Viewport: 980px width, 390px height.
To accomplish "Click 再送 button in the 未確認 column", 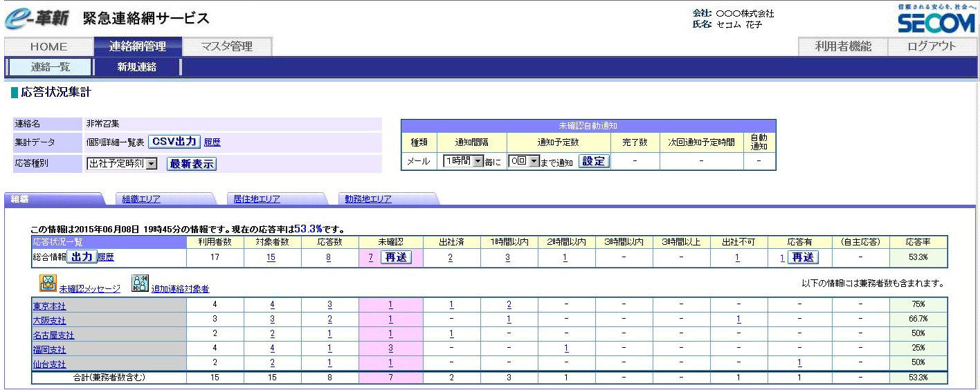I will (x=395, y=257).
